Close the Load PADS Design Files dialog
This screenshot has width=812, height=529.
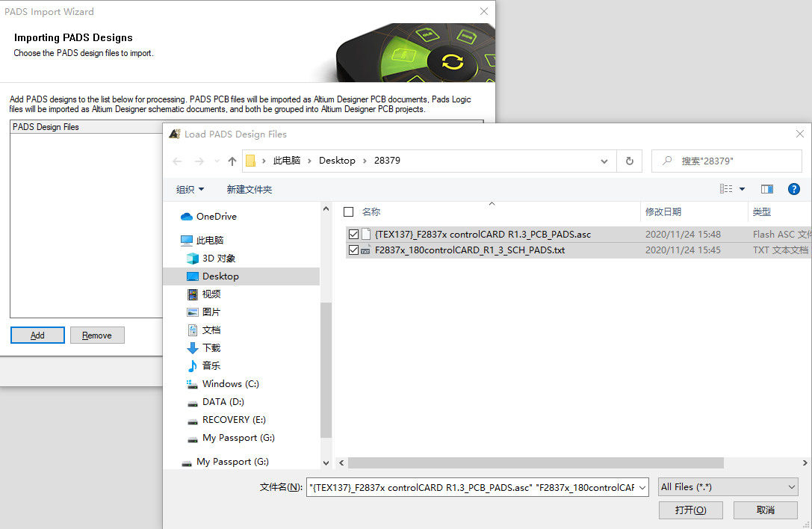799,134
